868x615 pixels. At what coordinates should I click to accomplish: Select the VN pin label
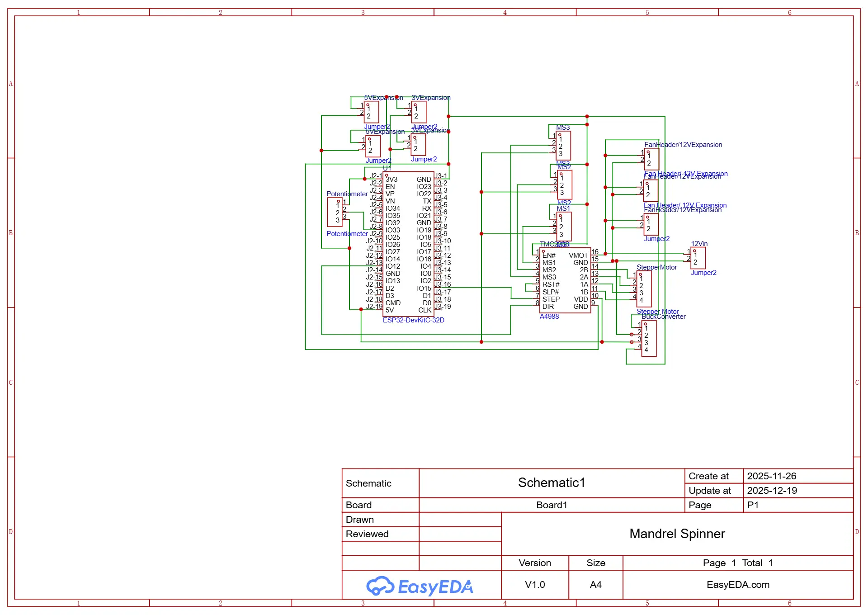390,201
